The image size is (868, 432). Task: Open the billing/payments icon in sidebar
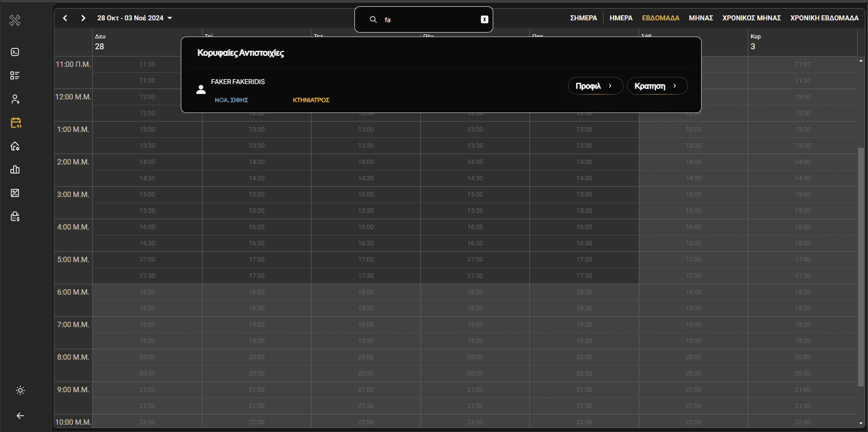(15, 216)
